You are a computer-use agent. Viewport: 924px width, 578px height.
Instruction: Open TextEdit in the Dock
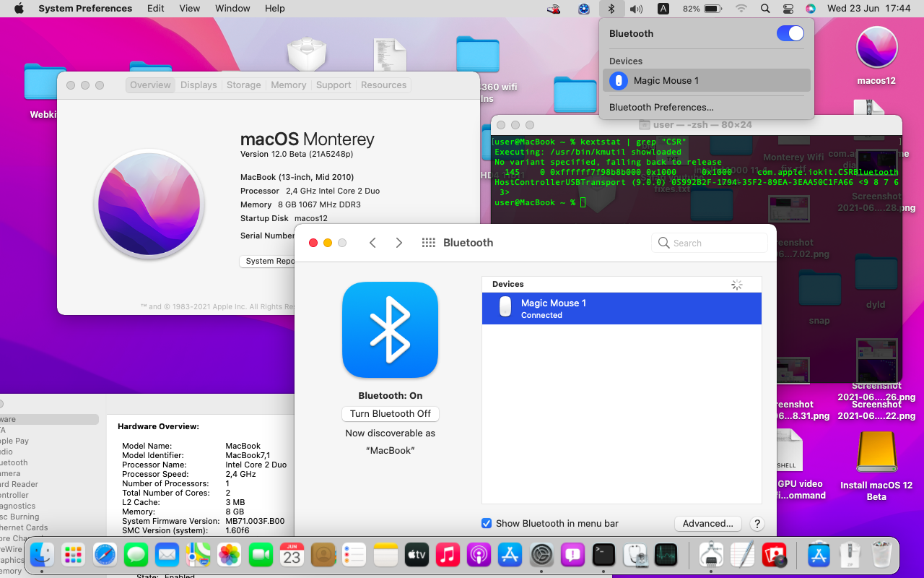pyautogui.click(x=742, y=555)
